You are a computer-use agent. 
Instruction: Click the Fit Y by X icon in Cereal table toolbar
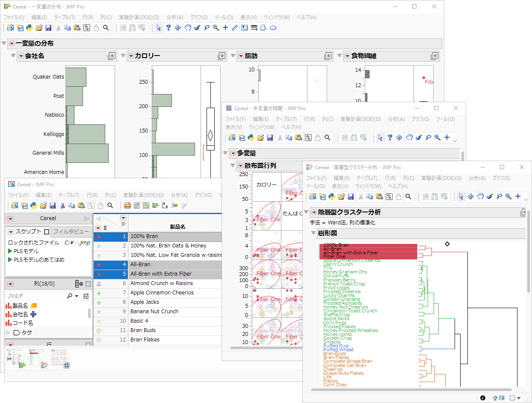click(x=165, y=206)
